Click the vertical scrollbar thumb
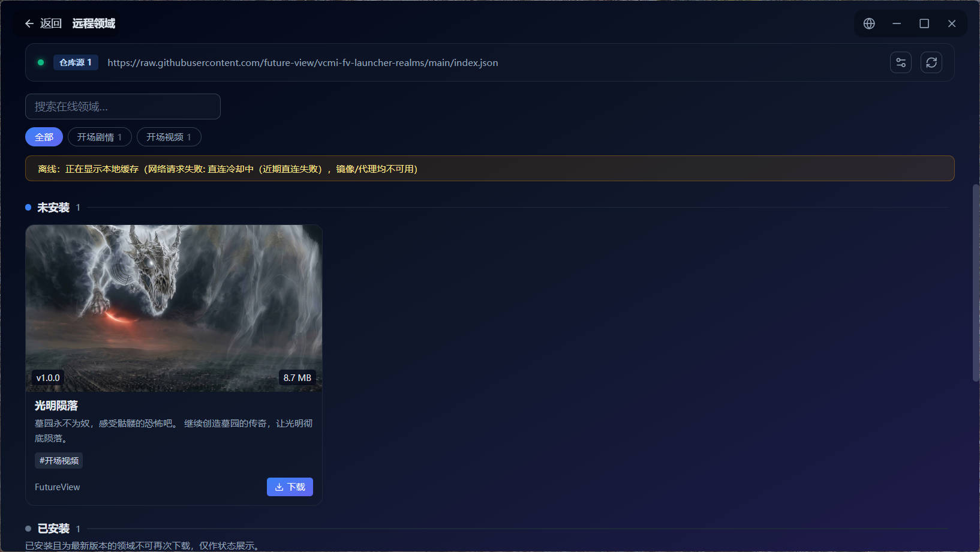The width and height of the screenshot is (980, 552). (976, 283)
